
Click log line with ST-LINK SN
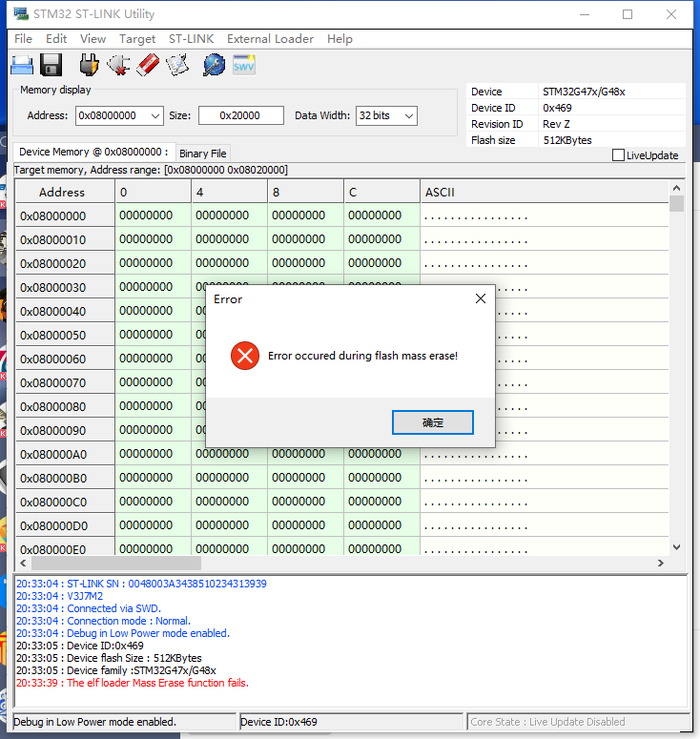(x=141, y=584)
